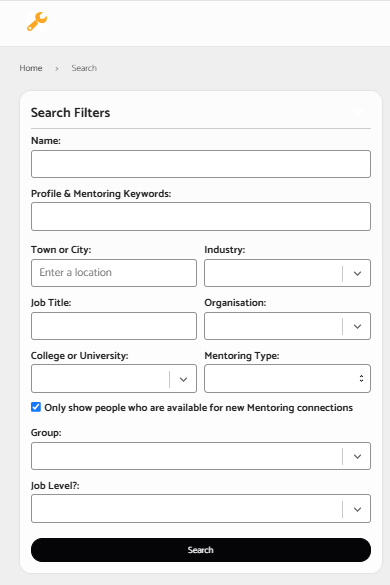Click the checkbox label about Mentoring connections
The width and height of the screenshot is (390, 585).
coord(199,408)
